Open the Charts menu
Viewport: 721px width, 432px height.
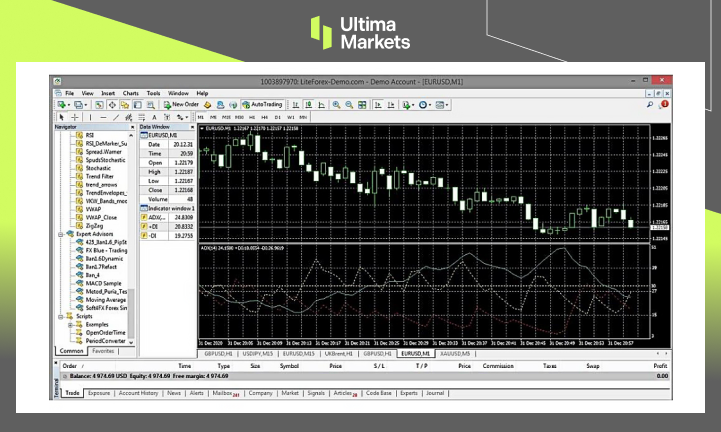pyautogui.click(x=131, y=93)
